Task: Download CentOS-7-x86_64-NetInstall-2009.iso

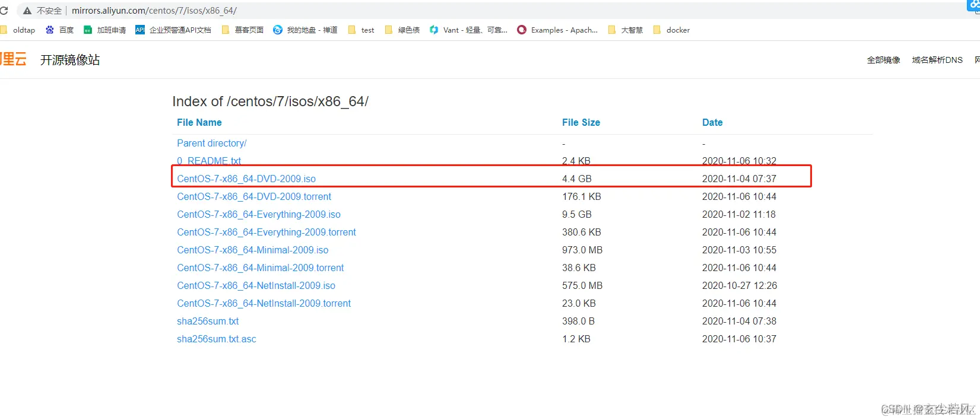Action: [x=256, y=285]
